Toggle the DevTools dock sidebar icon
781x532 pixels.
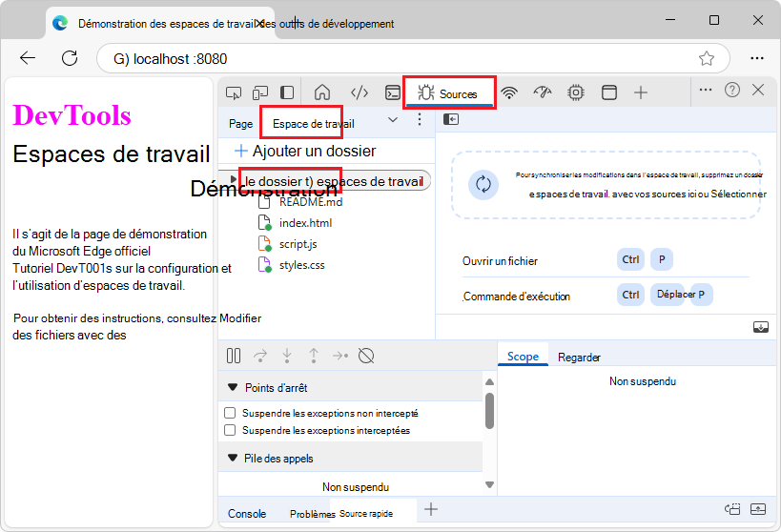coord(287,92)
